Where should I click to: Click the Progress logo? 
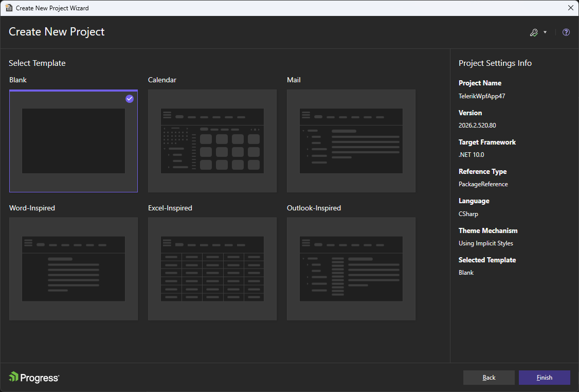coord(34,377)
